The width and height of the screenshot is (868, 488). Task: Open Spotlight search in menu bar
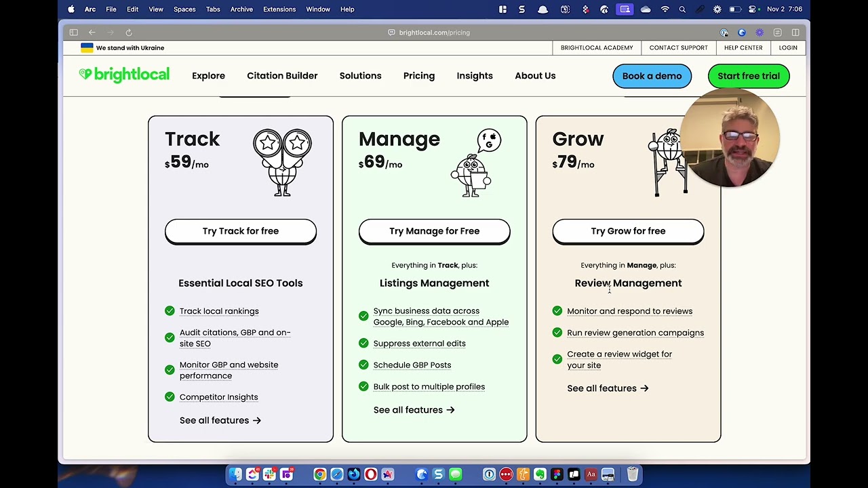pyautogui.click(x=682, y=9)
